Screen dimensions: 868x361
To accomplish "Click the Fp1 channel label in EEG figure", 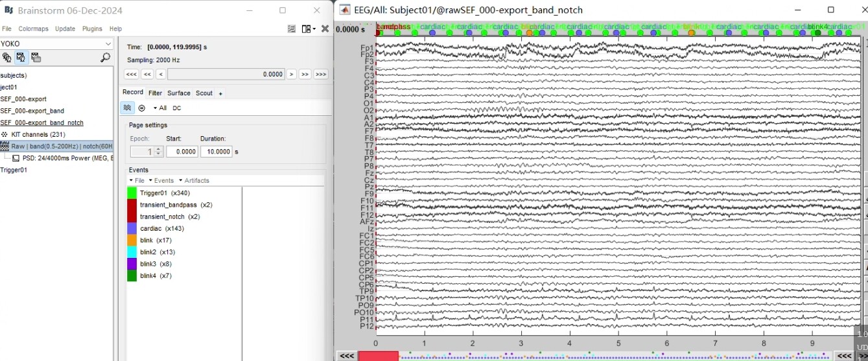I will point(367,48).
